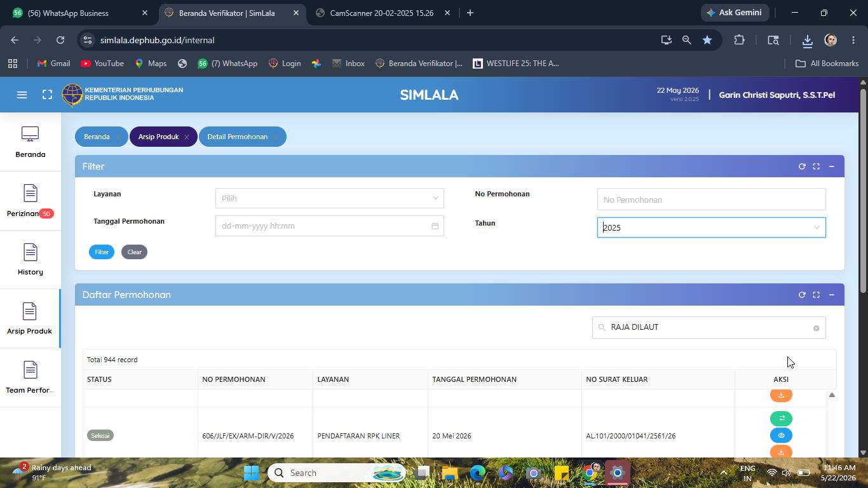Open the hamburger sidebar menu
Screen dimensions: 868x488
[x=22, y=95]
